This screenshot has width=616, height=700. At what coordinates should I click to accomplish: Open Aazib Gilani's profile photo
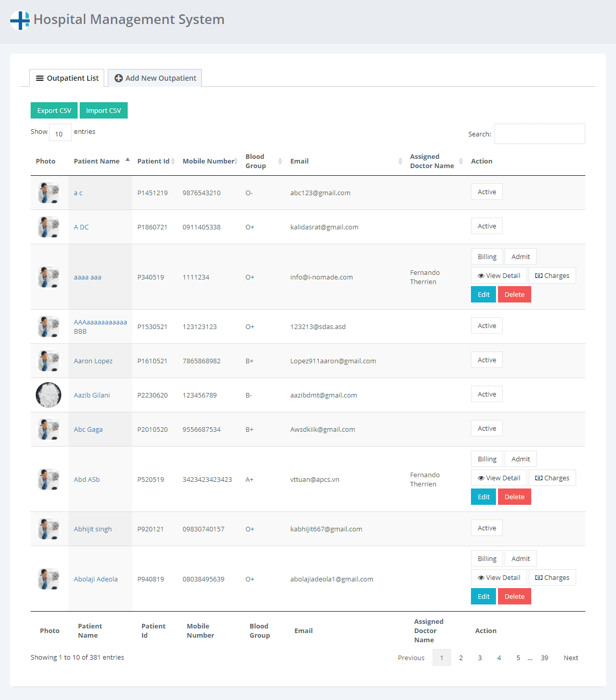coord(49,395)
